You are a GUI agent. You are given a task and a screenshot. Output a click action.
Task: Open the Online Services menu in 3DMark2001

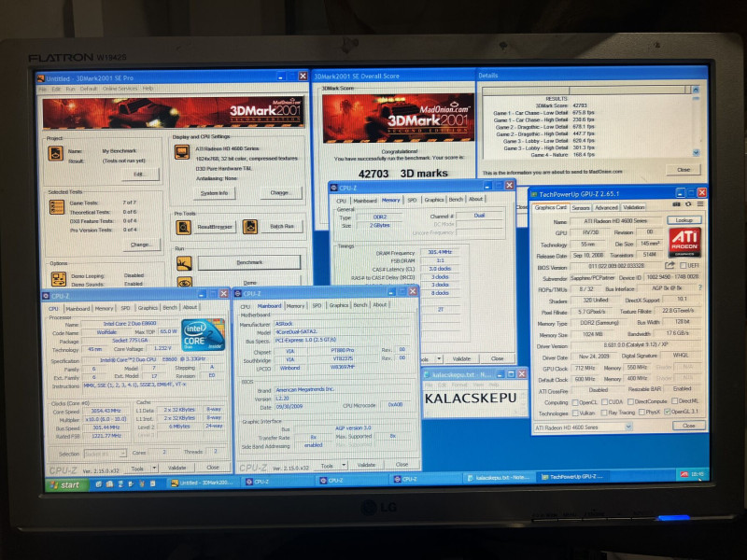[120, 89]
